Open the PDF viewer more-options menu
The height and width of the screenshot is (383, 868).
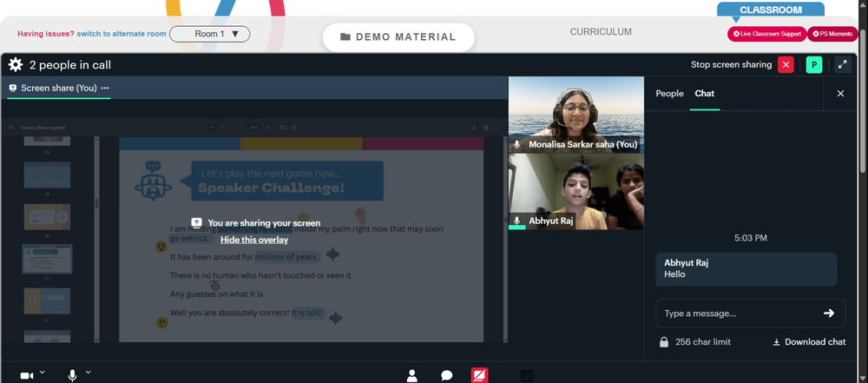pyautogui.click(x=497, y=128)
